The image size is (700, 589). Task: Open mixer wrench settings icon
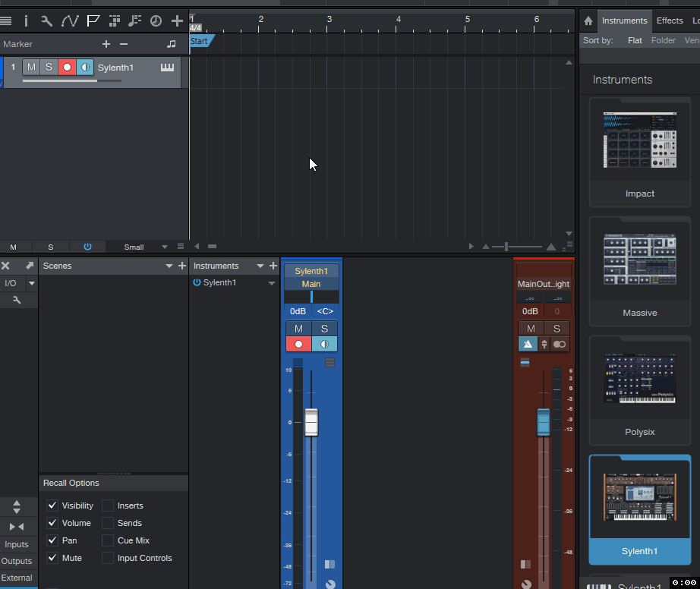pyautogui.click(x=17, y=300)
